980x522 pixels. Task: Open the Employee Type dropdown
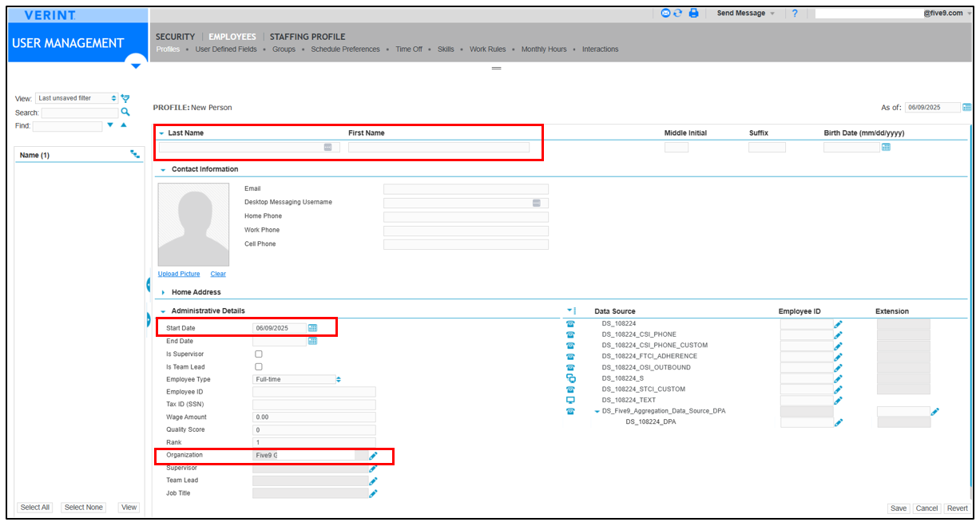click(297, 379)
